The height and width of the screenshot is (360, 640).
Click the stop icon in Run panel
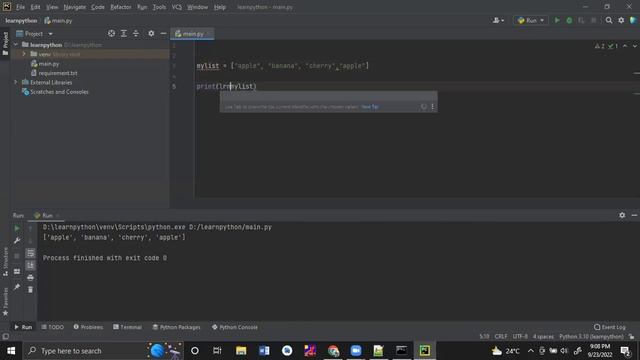17,256
